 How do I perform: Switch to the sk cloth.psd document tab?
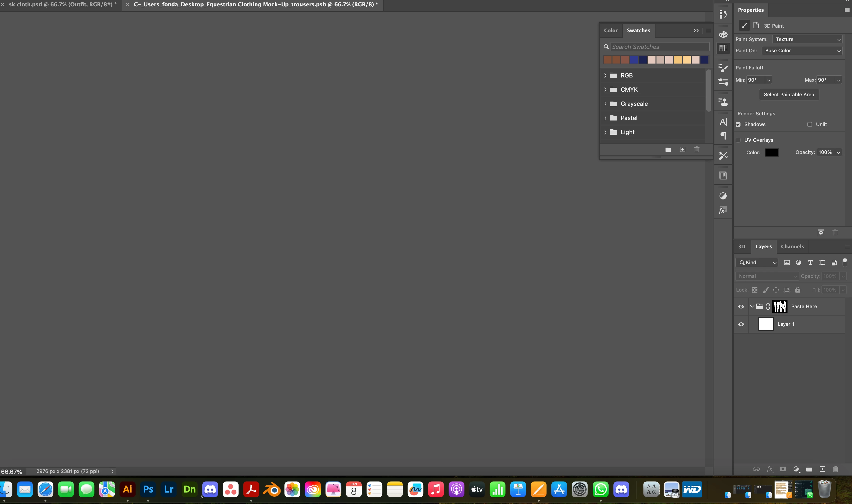click(63, 4)
